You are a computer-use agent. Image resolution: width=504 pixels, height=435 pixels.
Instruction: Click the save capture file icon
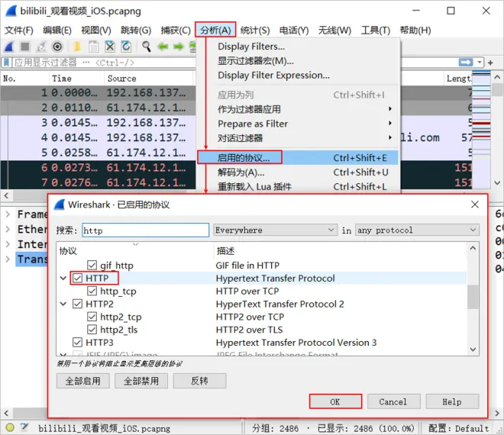click(x=93, y=47)
